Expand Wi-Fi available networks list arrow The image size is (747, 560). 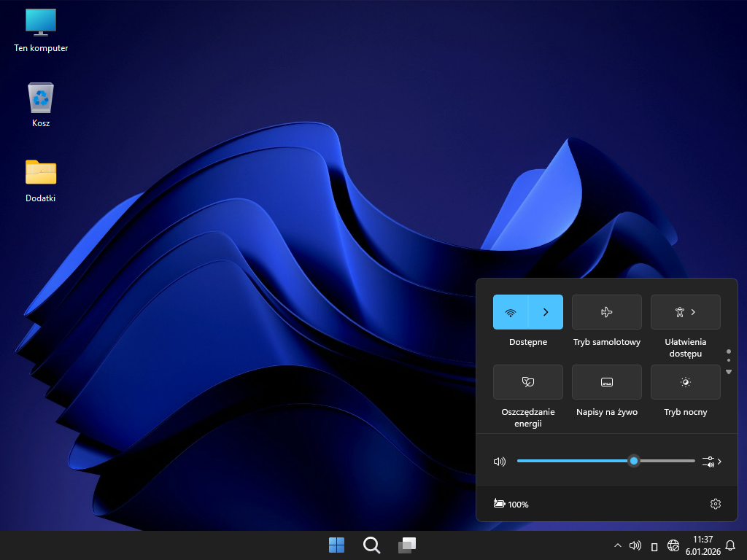[x=546, y=312]
